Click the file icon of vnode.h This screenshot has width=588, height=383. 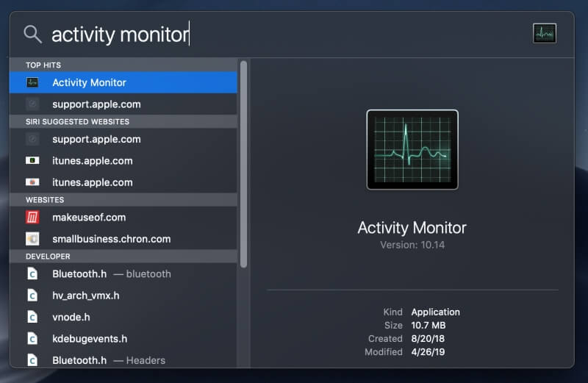(x=32, y=317)
